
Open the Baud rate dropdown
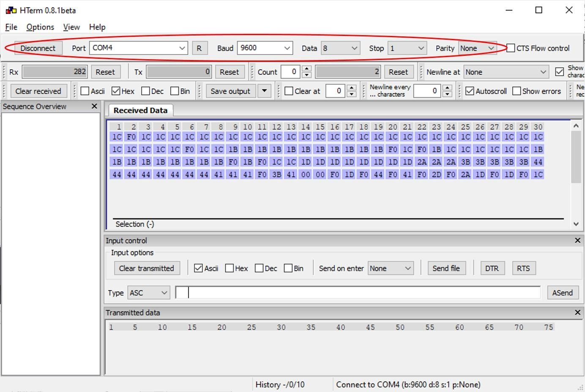[x=288, y=48]
